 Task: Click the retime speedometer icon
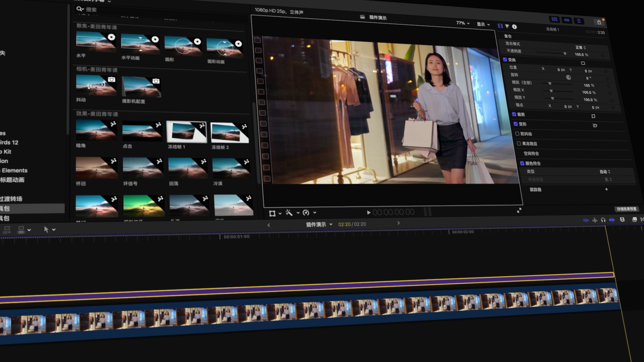pos(306,213)
